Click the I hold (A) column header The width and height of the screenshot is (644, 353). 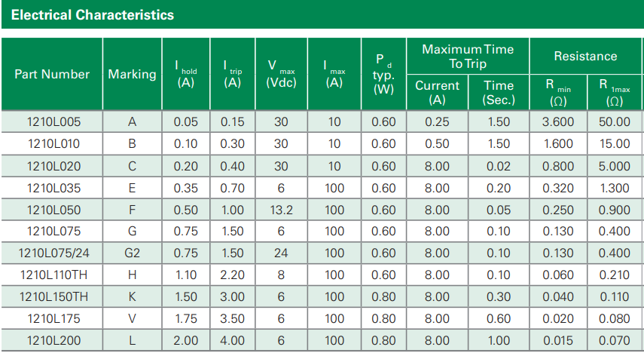click(185, 74)
